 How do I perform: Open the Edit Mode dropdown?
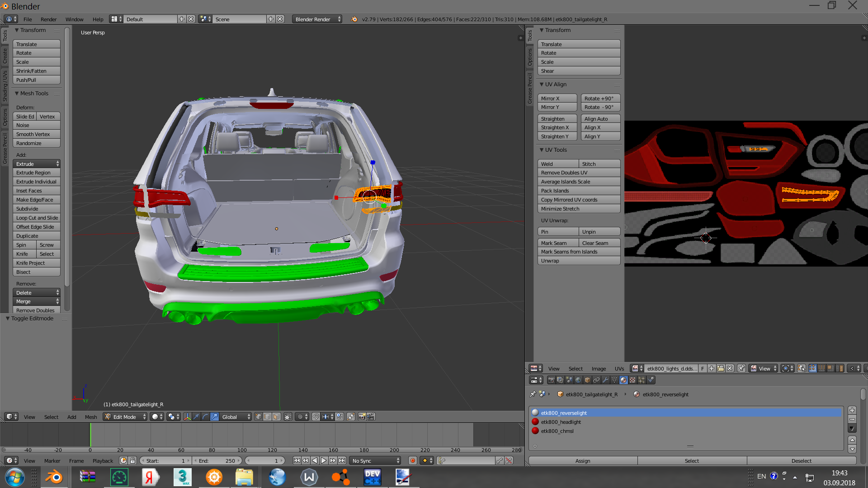pos(126,417)
